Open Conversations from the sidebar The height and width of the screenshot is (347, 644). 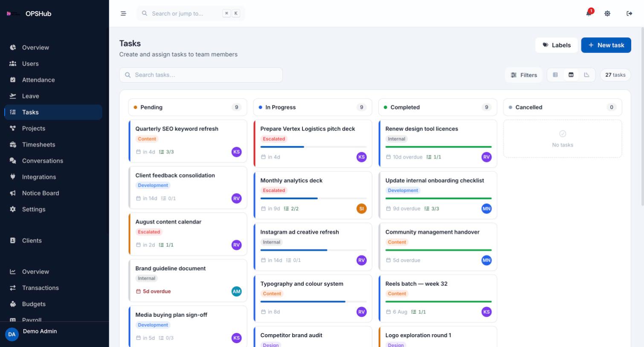[x=53, y=161]
